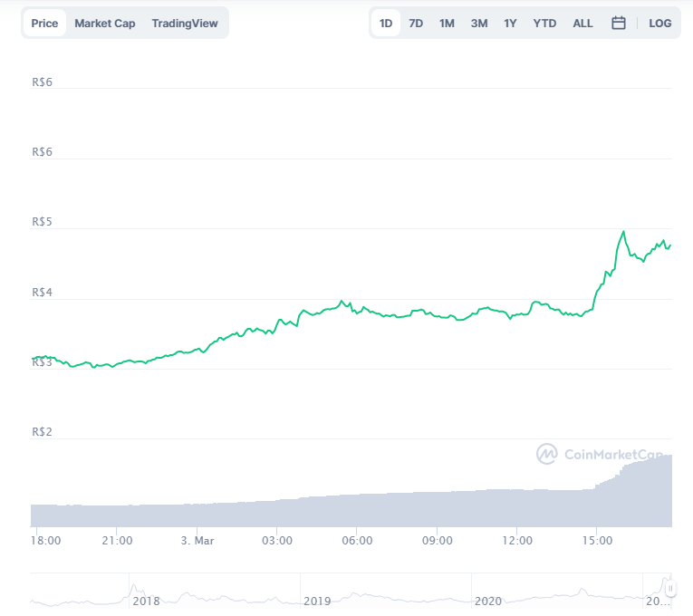Select the 7D time range

coord(416,23)
